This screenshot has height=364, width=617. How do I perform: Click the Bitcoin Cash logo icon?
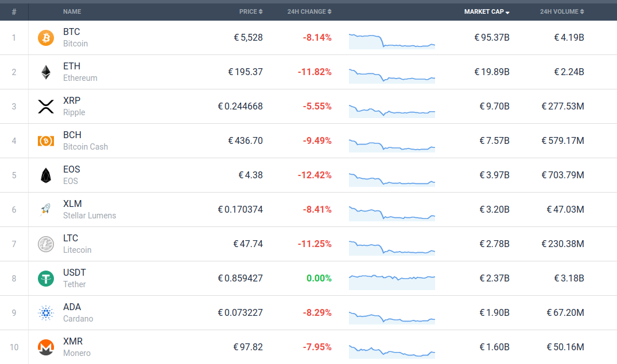(45, 141)
